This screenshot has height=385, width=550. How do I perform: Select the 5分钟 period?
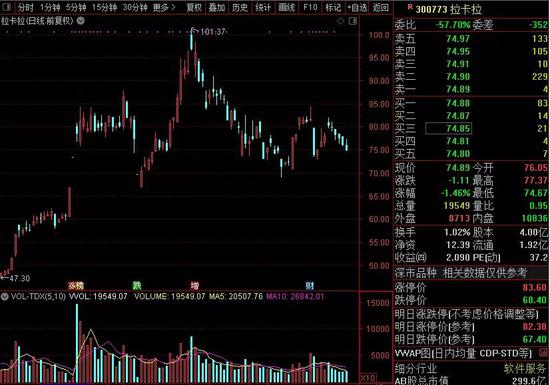point(76,7)
